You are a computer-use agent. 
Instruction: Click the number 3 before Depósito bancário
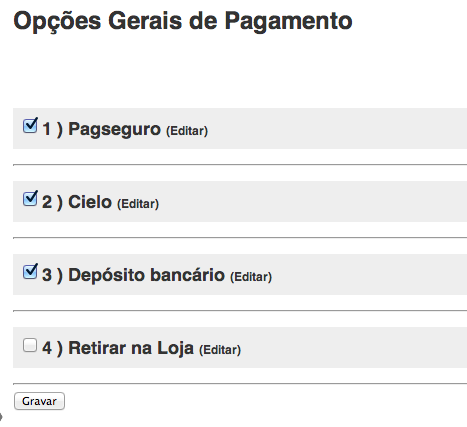47,275
